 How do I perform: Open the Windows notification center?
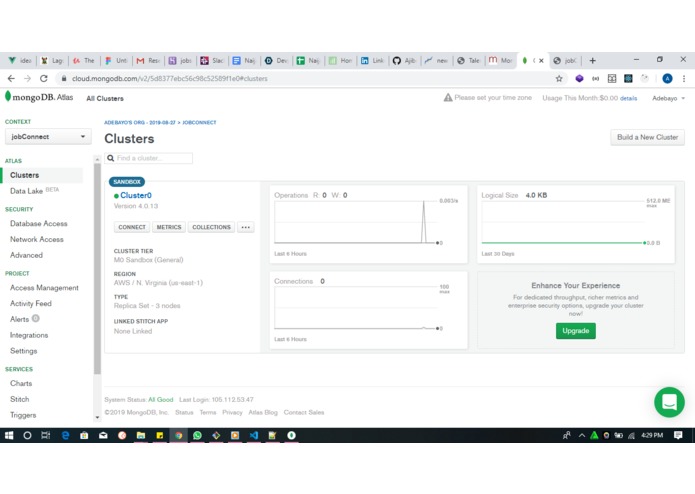(678, 435)
